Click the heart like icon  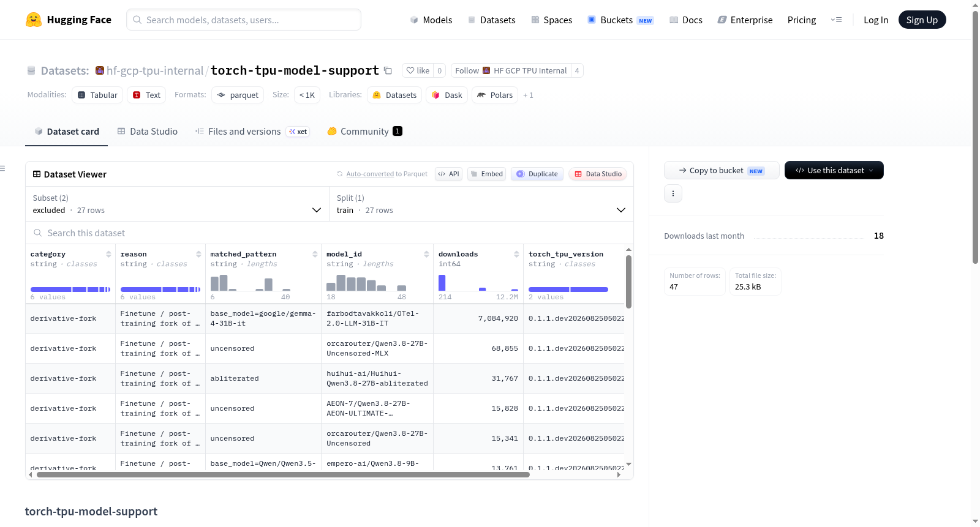click(410, 70)
